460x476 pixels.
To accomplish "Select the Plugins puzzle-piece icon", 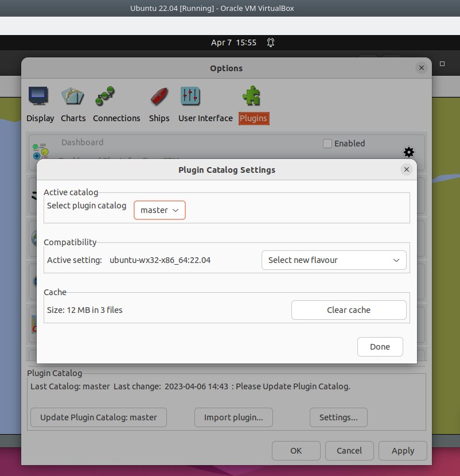I will pyautogui.click(x=252, y=96).
